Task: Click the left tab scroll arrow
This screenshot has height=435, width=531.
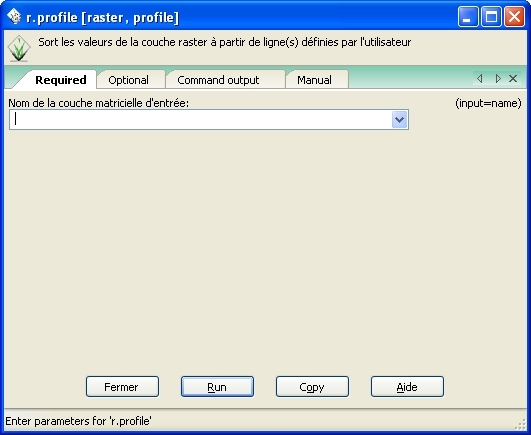Action: 480,79
